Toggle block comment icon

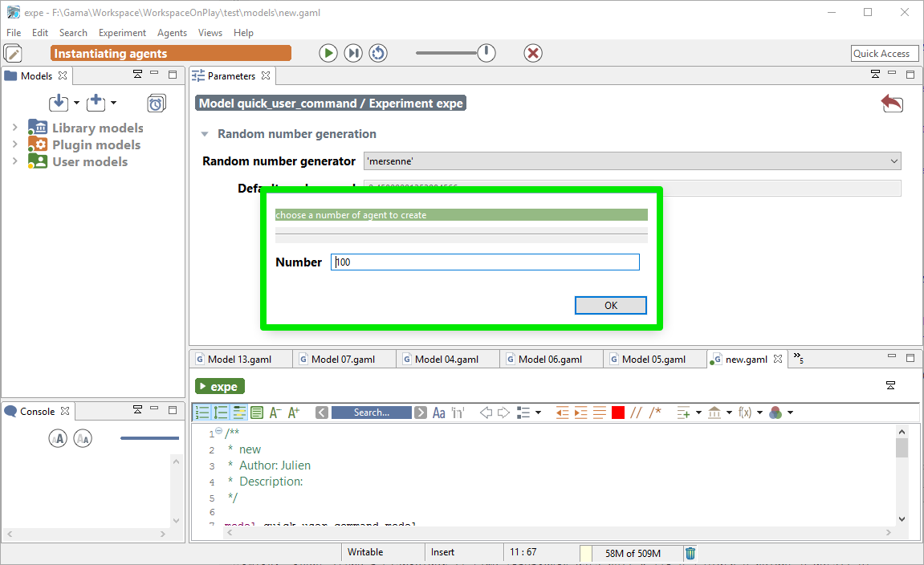coord(655,413)
